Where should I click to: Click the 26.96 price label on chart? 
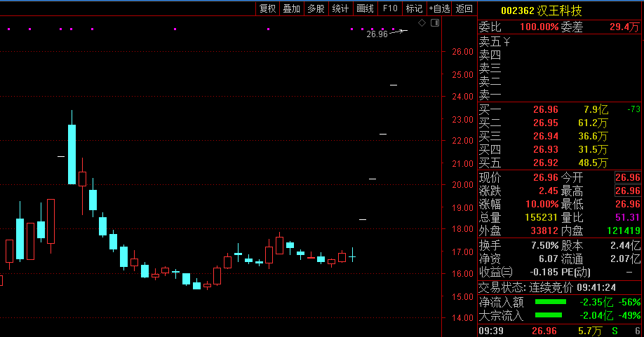coord(377,34)
